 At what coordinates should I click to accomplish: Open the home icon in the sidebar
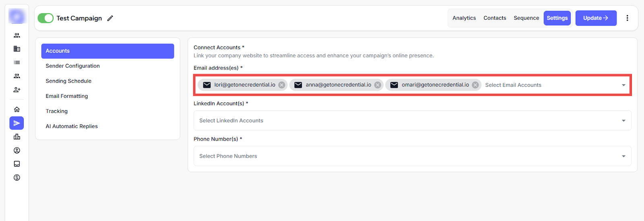click(17, 109)
